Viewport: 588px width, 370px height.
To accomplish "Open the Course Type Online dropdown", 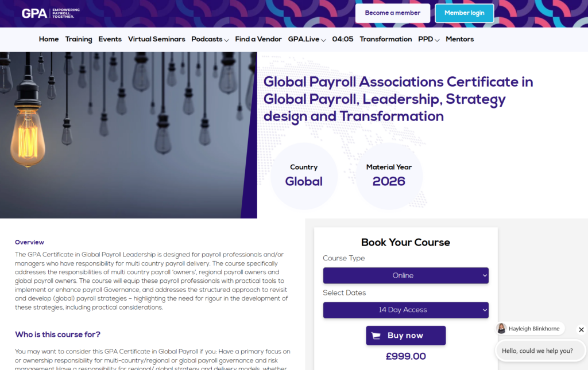I will (x=406, y=275).
